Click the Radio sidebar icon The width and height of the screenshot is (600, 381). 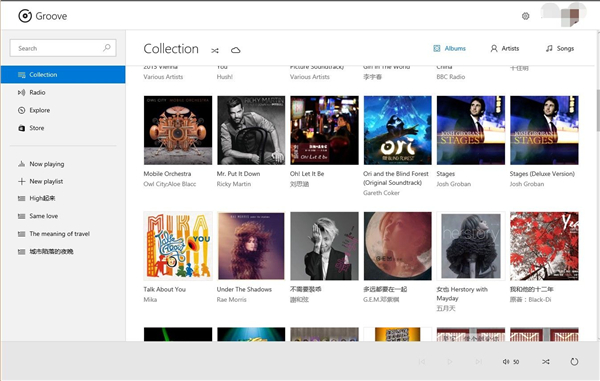[x=21, y=92]
